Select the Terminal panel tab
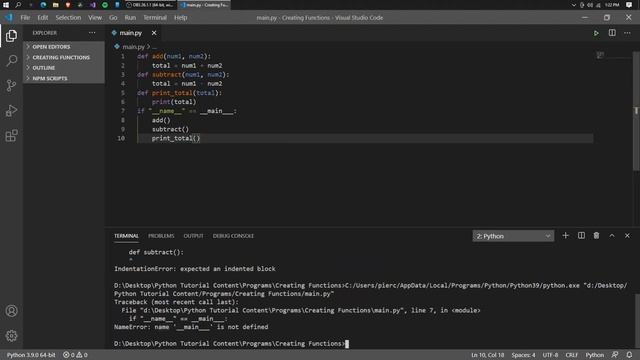 [126, 236]
